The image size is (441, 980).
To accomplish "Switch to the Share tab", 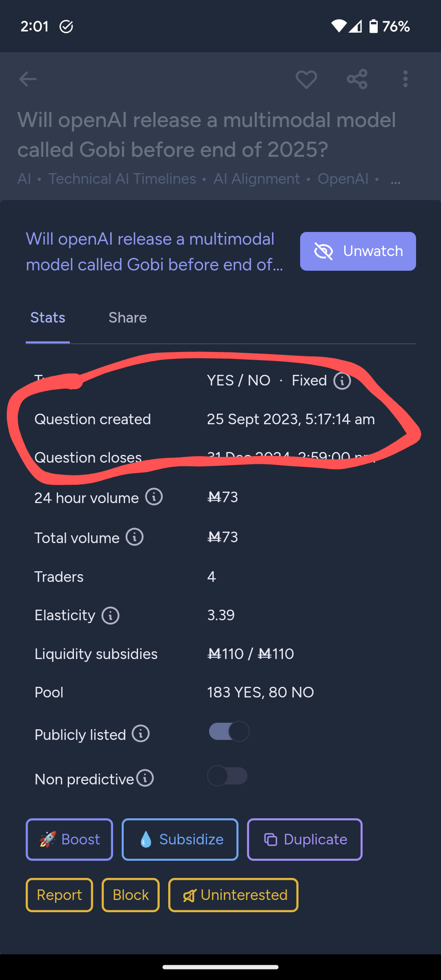I will coord(127,318).
